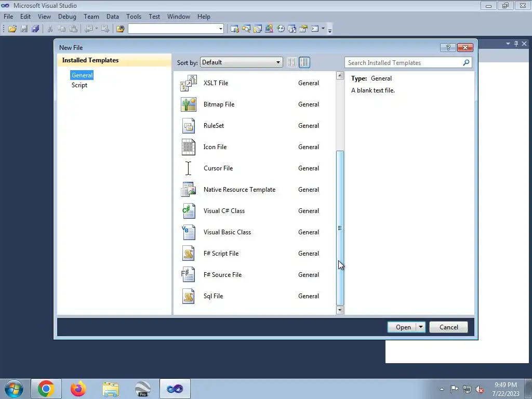
Task: Click the Open button
Action: click(x=403, y=327)
